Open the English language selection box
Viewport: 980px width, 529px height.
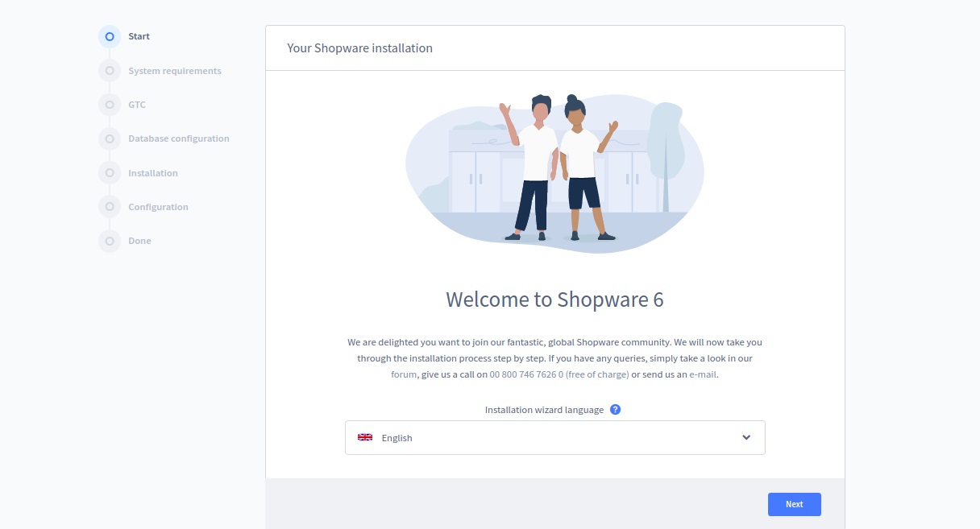(x=554, y=437)
